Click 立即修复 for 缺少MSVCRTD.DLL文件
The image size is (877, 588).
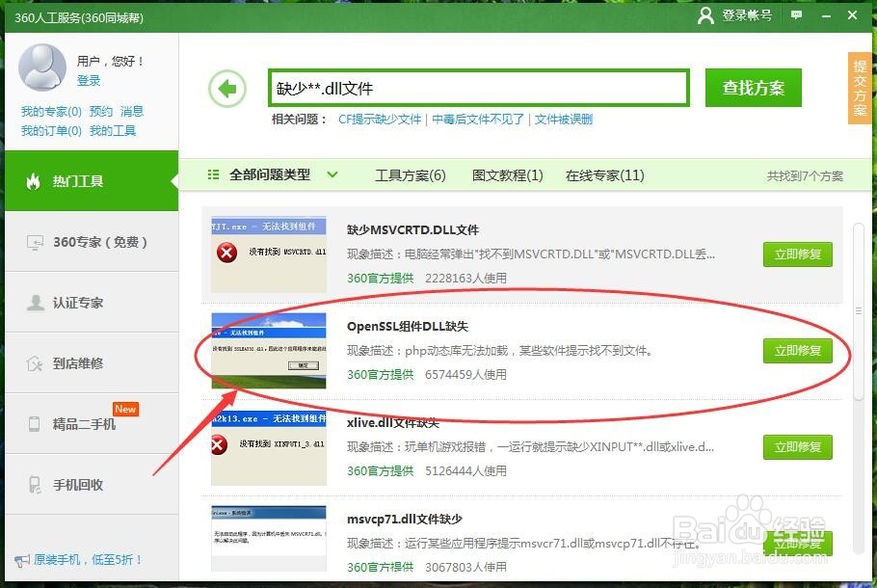[798, 254]
